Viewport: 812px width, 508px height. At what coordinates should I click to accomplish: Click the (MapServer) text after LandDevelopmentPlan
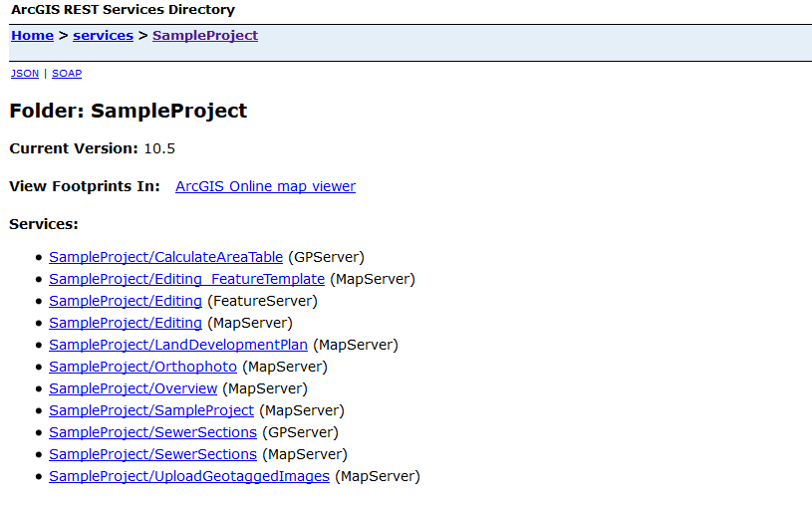(356, 345)
